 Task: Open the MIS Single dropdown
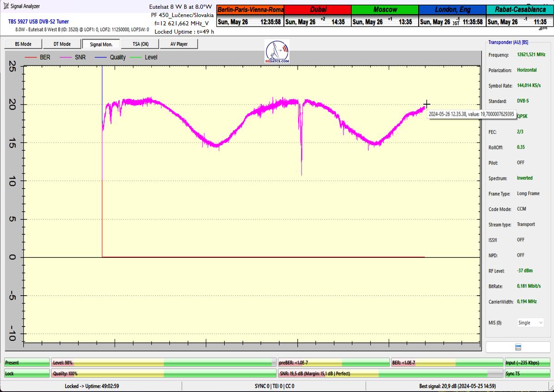[530, 323]
